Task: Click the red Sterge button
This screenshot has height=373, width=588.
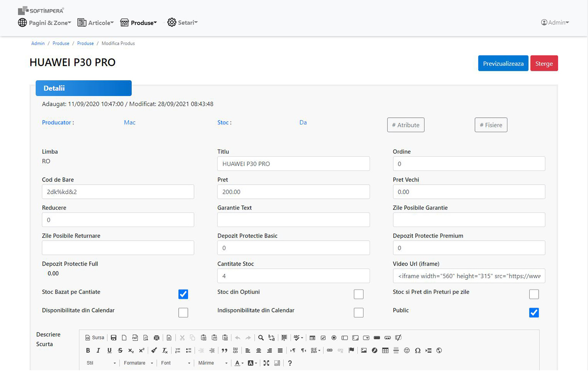Action: 544,63
